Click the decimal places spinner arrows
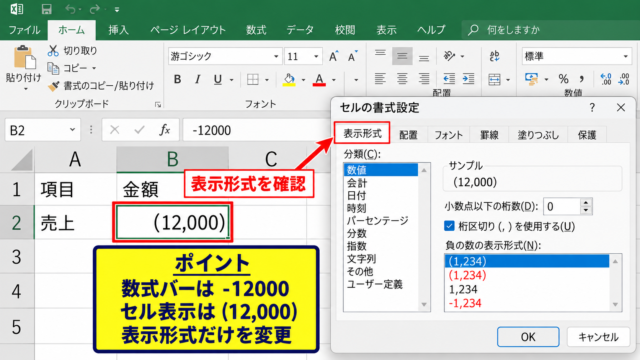Image resolution: width=640 pixels, height=360 pixels. 586,206
